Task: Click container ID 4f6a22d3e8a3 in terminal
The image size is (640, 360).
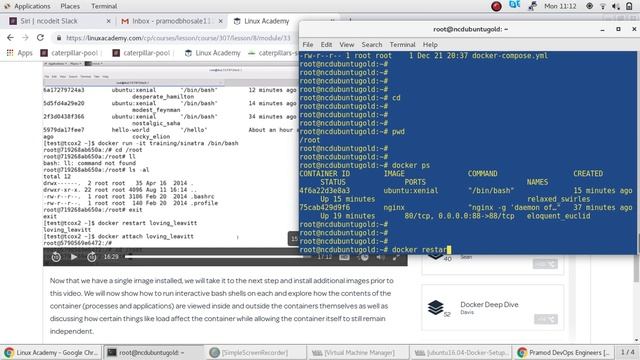Action: (x=324, y=191)
